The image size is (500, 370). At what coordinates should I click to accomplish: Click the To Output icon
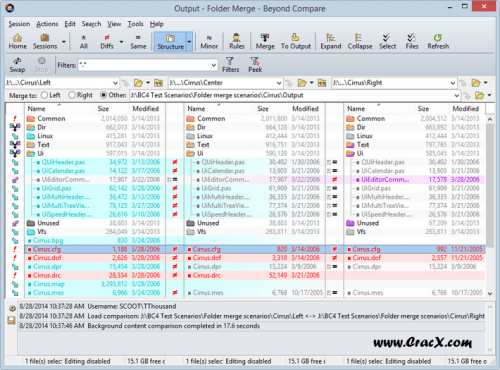click(296, 42)
